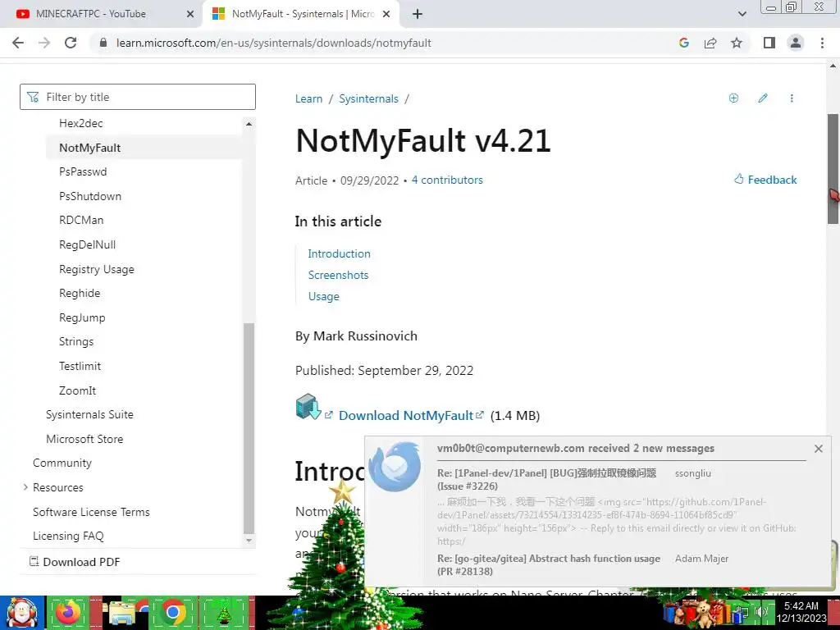The width and height of the screenshot is (840, 630).
Task: Open RegJump in the sidebar
Action: pos(82,317)
